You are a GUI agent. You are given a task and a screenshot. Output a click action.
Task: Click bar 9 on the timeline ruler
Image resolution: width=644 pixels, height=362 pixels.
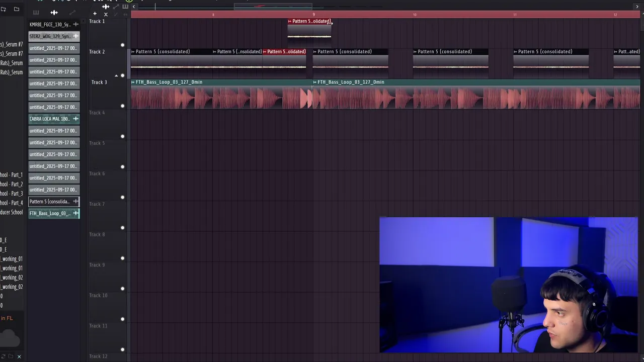[x=313, y=15]
